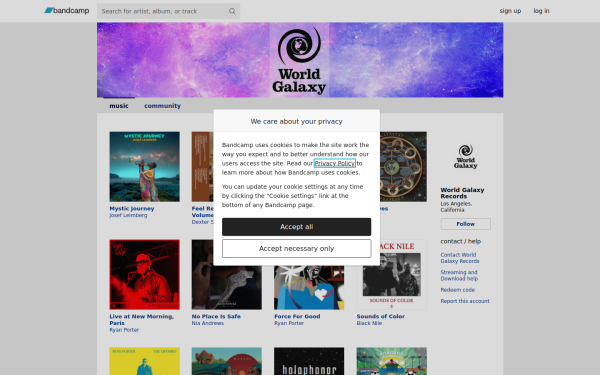Screen dimensions: 600x375
Task: Click the 'contact / help' heading
Action: (x=461, y=241)
